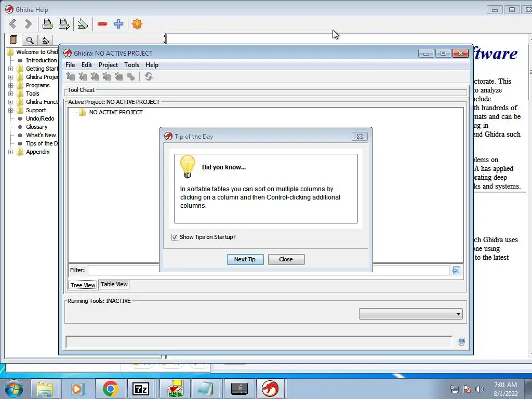
Task: Open the Running Tools dropdown
Action: (x=410, y=314)
